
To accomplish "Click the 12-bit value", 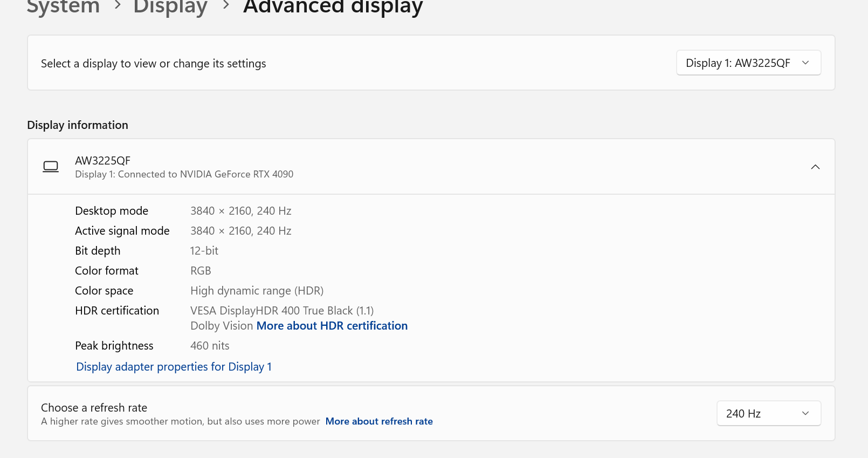I will [x=204, y=251].
